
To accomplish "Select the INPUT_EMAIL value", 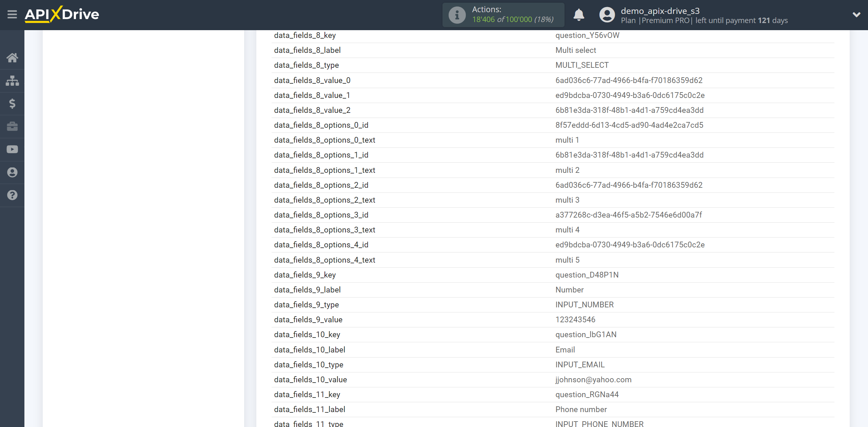I will point(580,365).
